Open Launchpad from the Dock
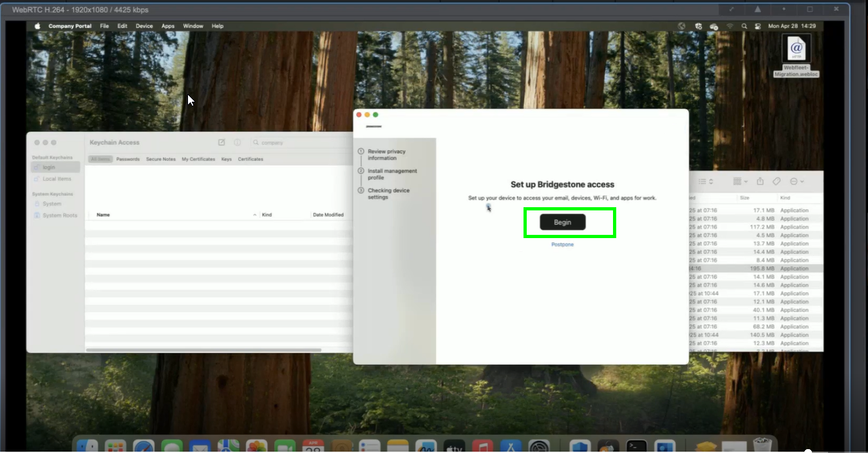 (115, 446)
